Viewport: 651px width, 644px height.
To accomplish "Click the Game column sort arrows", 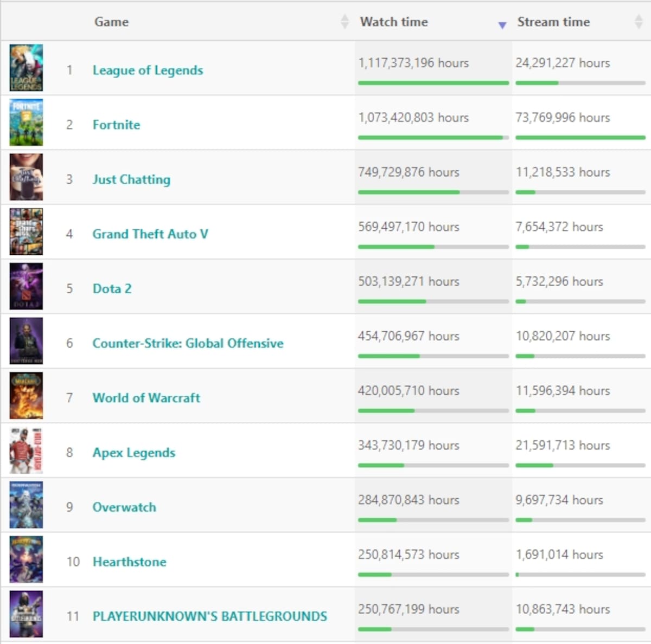I will click(344, 22).
